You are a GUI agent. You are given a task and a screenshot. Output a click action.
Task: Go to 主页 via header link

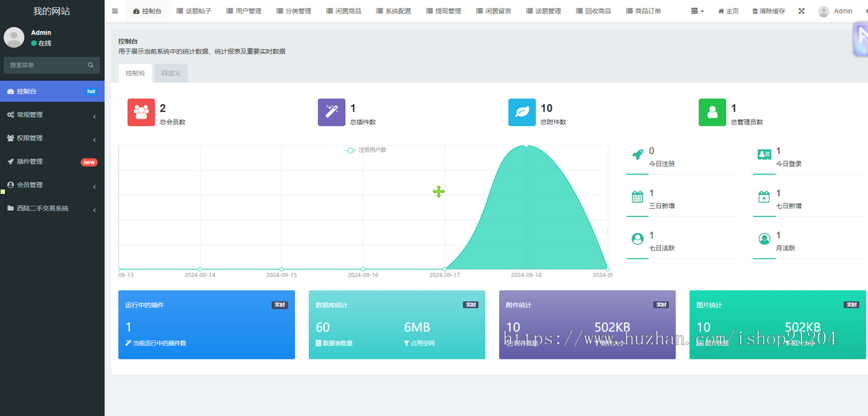(x=728, y=11)
